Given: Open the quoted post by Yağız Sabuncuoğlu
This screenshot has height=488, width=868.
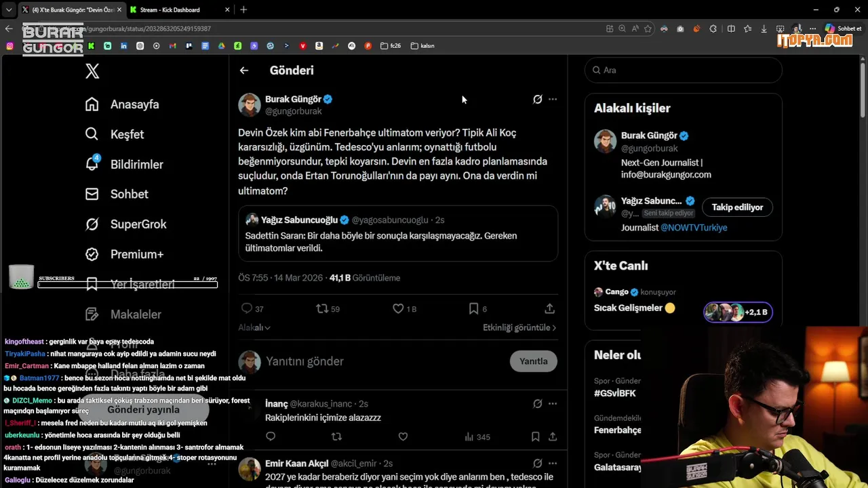Looking at the screenshot, I should click(x=398, y=234).
